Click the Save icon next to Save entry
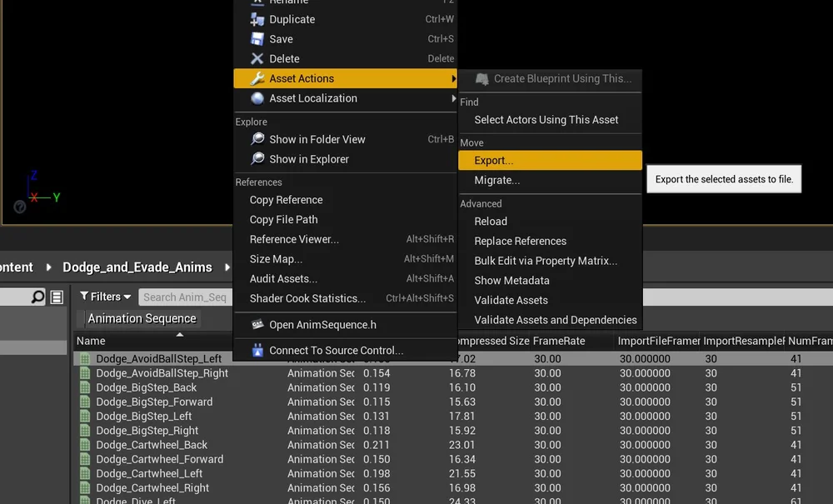833x504 pixels. (257, 38)
